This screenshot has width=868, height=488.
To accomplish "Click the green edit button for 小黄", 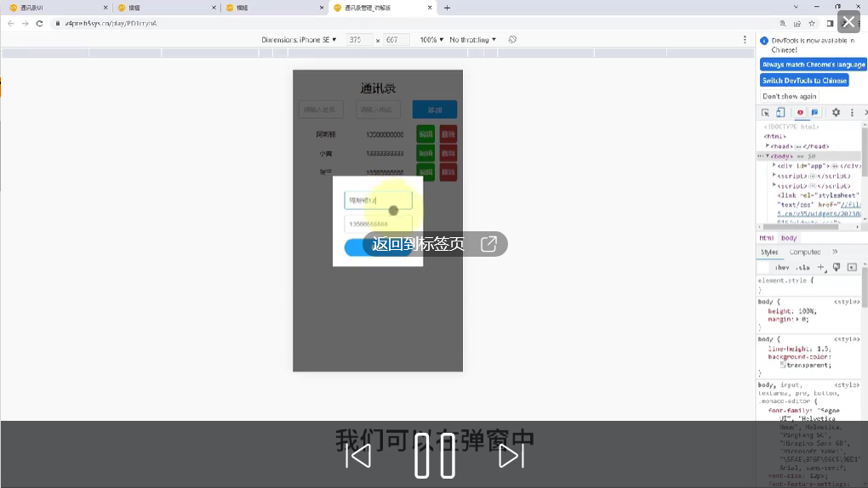I will tap(425, 153).
